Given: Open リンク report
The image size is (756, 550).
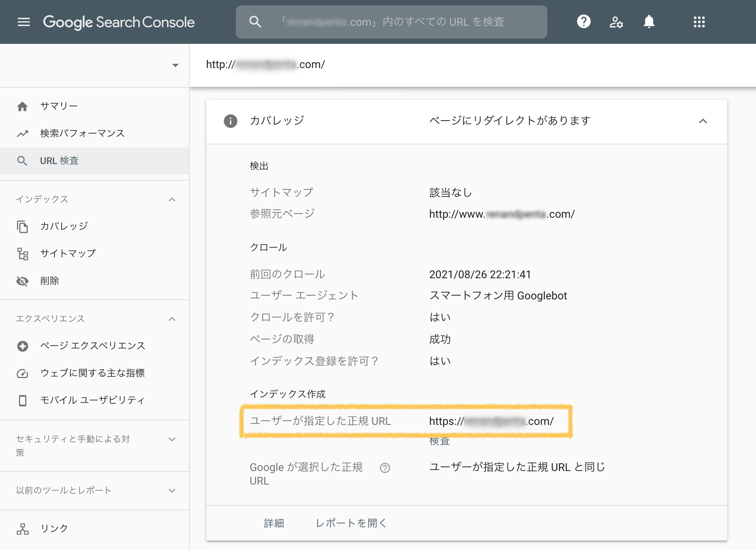Looking at the screenshot, I should pyautogui.click(x=94, y=528).
